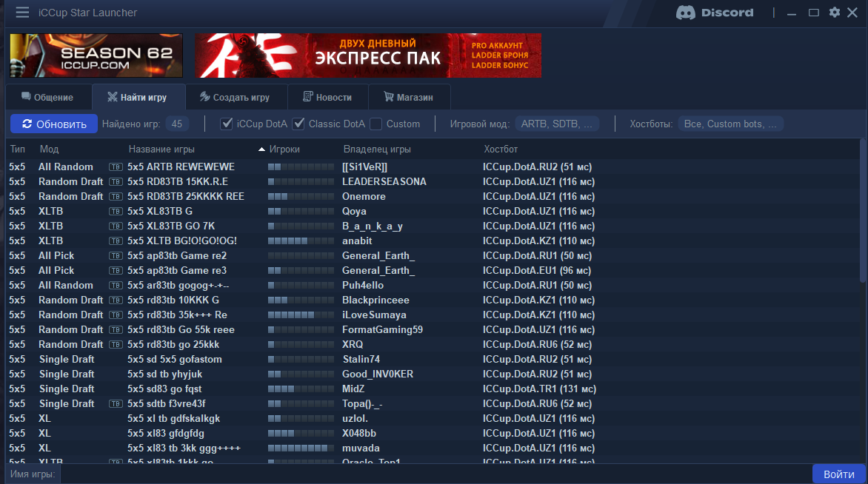The width and height of the screenshot is (868, 484).
Task: Click hostbot ICCup.DotA.EU1 (96 мс)
Action: point(537,270)
